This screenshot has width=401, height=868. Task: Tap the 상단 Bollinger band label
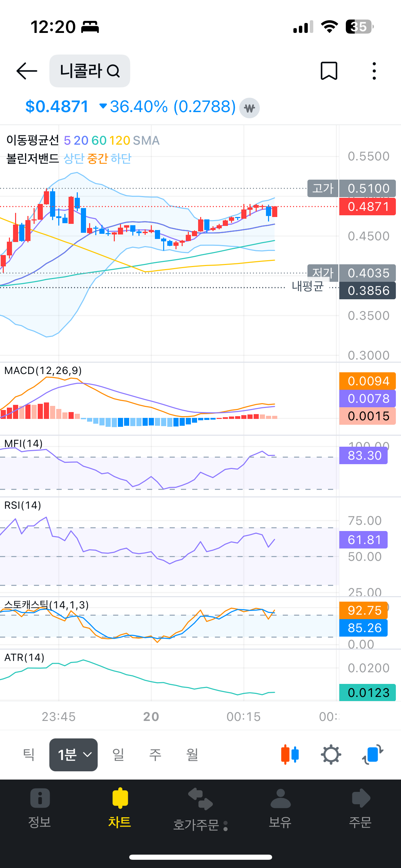[x=74, y=159]
